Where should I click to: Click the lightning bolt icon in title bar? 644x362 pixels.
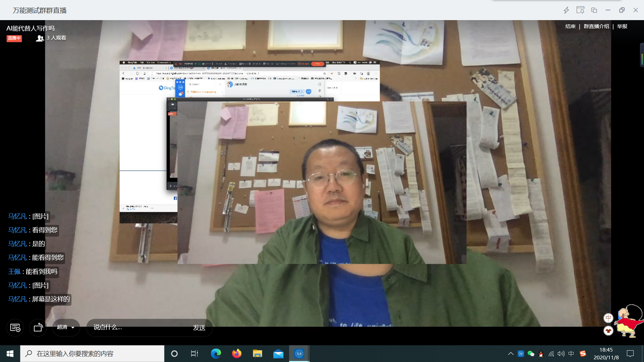[566, 10]
